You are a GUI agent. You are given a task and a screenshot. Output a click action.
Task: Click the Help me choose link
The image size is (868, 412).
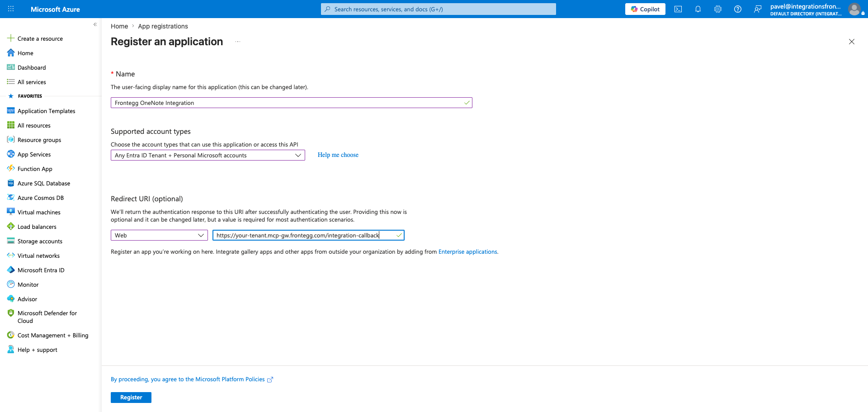(338, 155)
